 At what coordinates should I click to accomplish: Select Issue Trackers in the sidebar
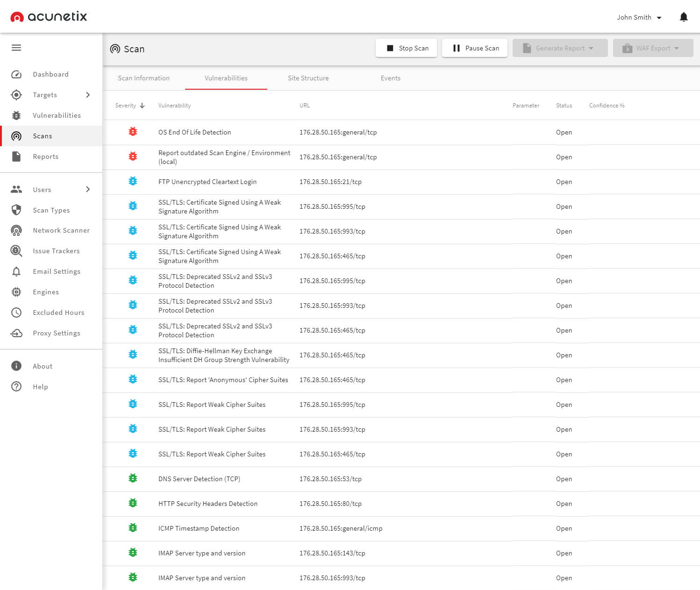click(56, 251)
